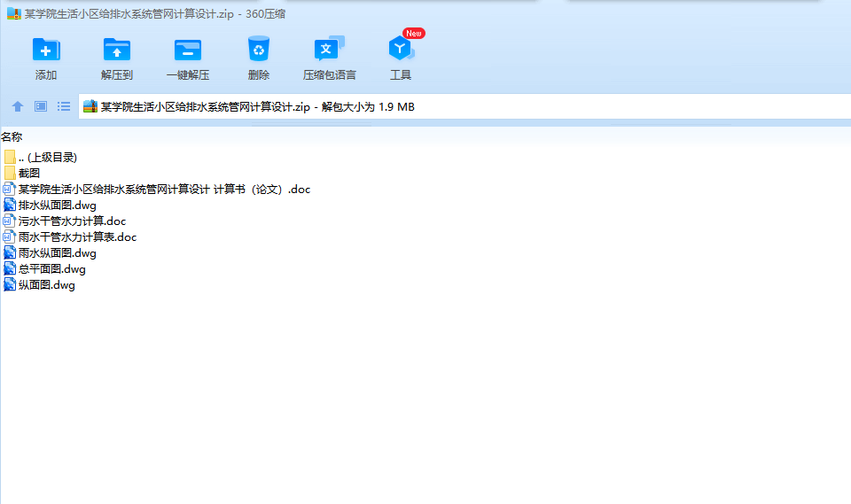Select the 污水干管水力计算.doc file name
Screen dimensions: 851x504
click(x=72, y=221)
